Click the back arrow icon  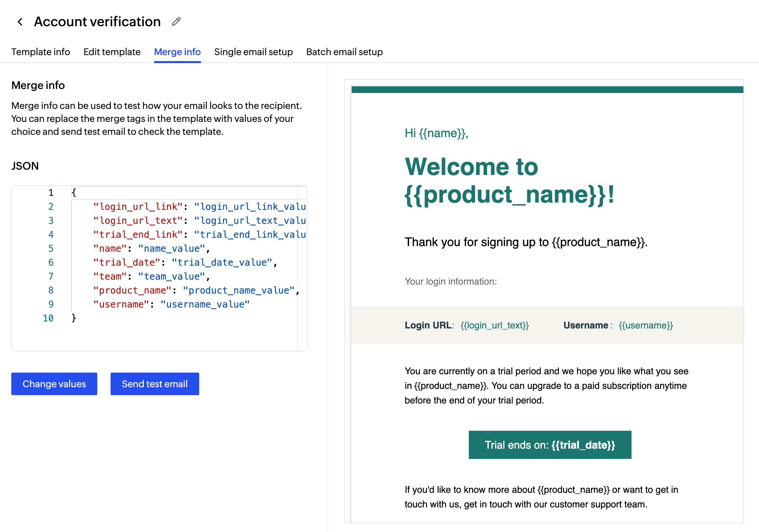tap(20, 22)
